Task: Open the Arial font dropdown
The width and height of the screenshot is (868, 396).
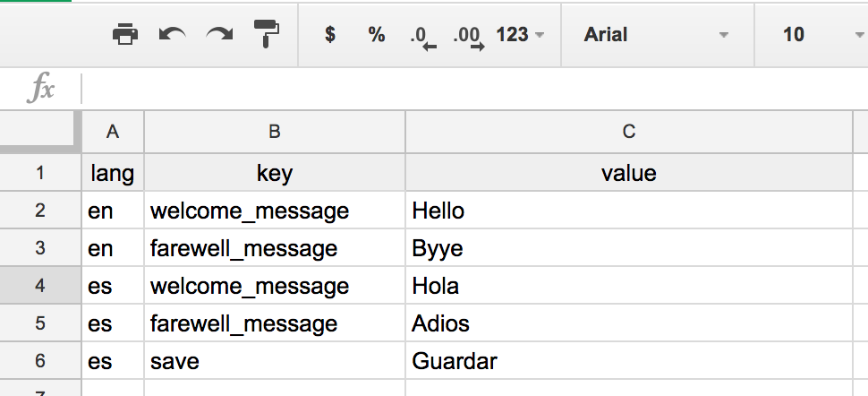Action: tap(656, 35)
